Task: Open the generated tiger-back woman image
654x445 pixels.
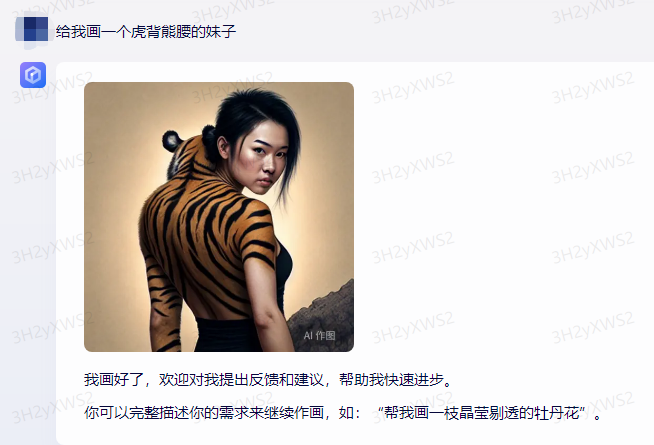Action: click(219, 217)
